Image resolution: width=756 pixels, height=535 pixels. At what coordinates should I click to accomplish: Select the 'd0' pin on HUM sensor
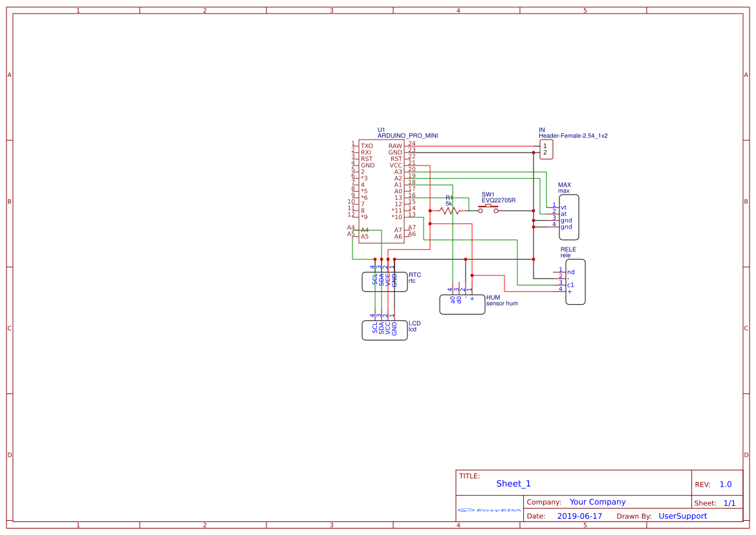[x=459, y=300]
